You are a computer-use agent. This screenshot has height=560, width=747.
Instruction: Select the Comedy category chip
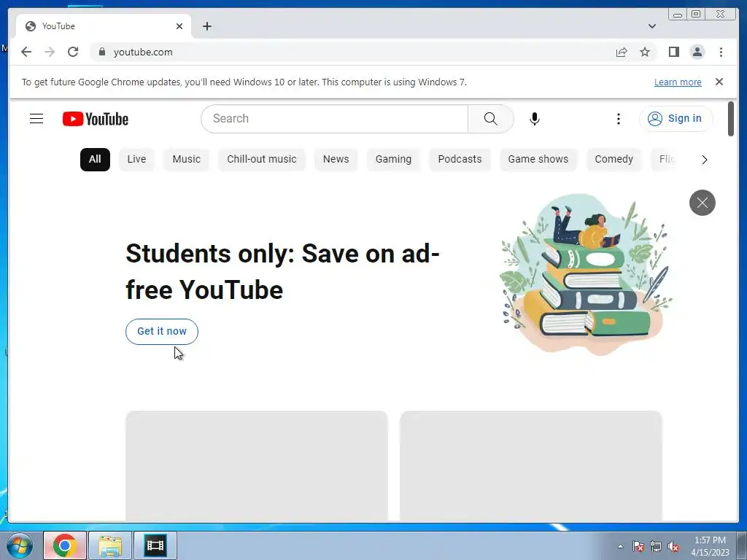coord(614,159)
